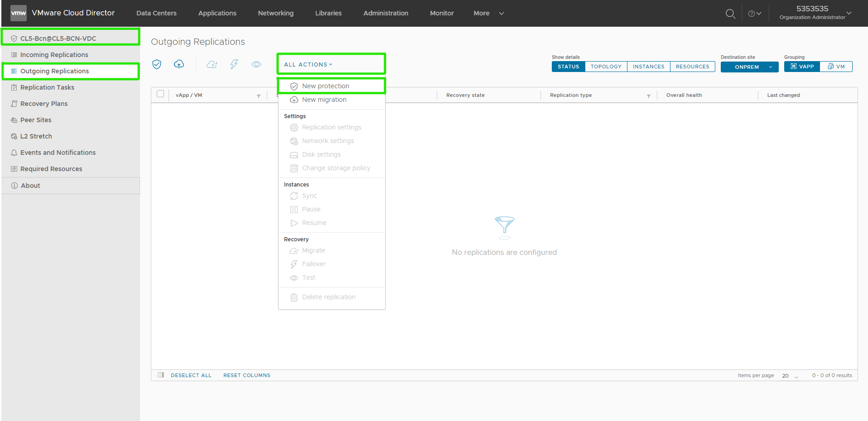This screenshot has height=421, width=868.
Task: Select Disk settings menu entry
Action: point(332,154)
